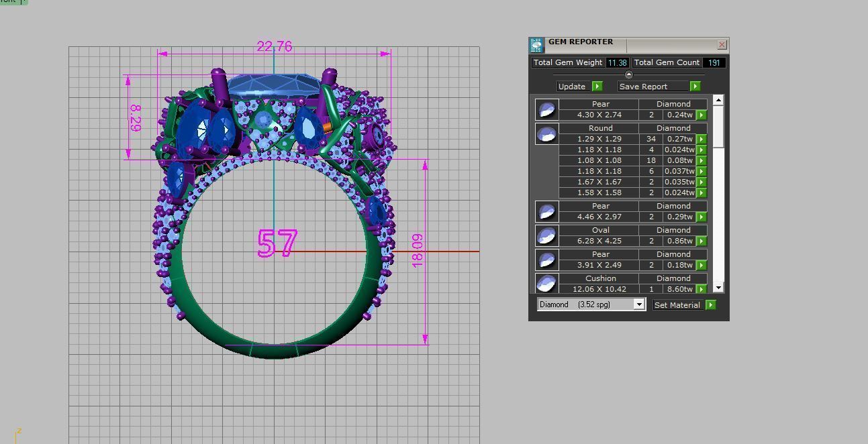Select the Oval 6.28 X 4.25 gem thumbnail
Image resolution: width=868 pixels, height=444 pixels.
click(x=546, y=235)
